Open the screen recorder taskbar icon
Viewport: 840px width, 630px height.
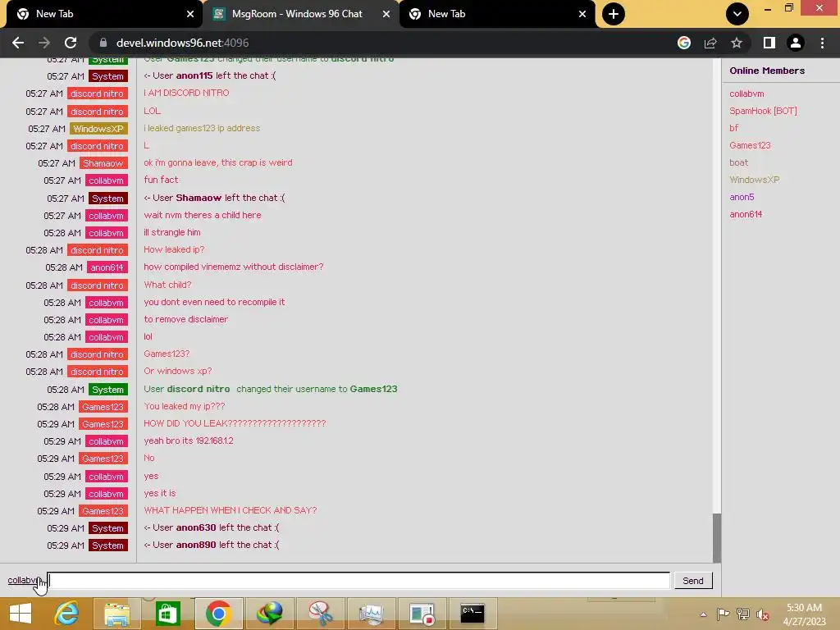click(x=421, y=613)
